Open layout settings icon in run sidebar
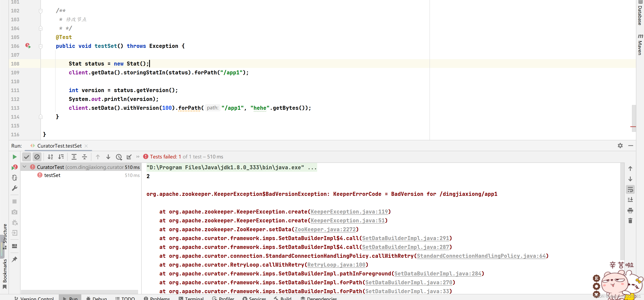This screenshot has height=300, width=644. coord(14,246)
